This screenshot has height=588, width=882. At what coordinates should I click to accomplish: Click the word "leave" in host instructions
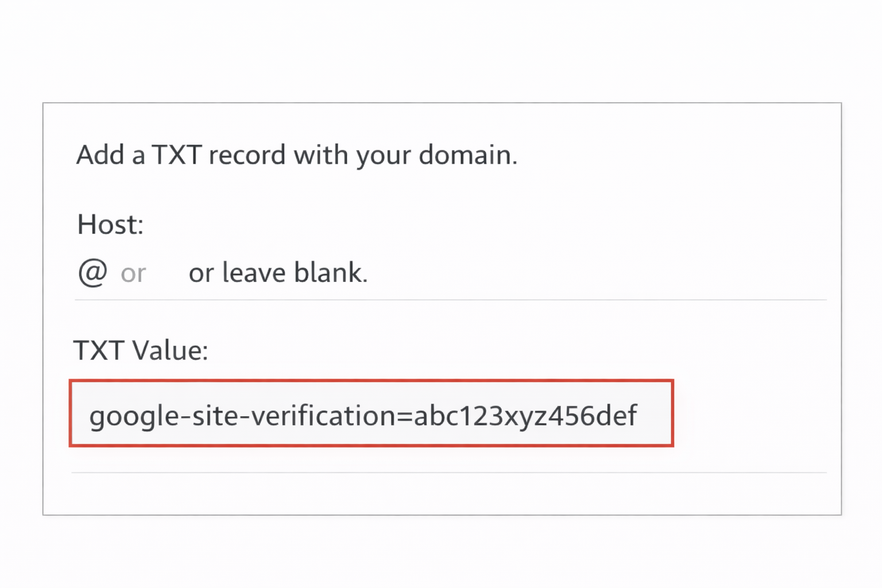[254, 272]
